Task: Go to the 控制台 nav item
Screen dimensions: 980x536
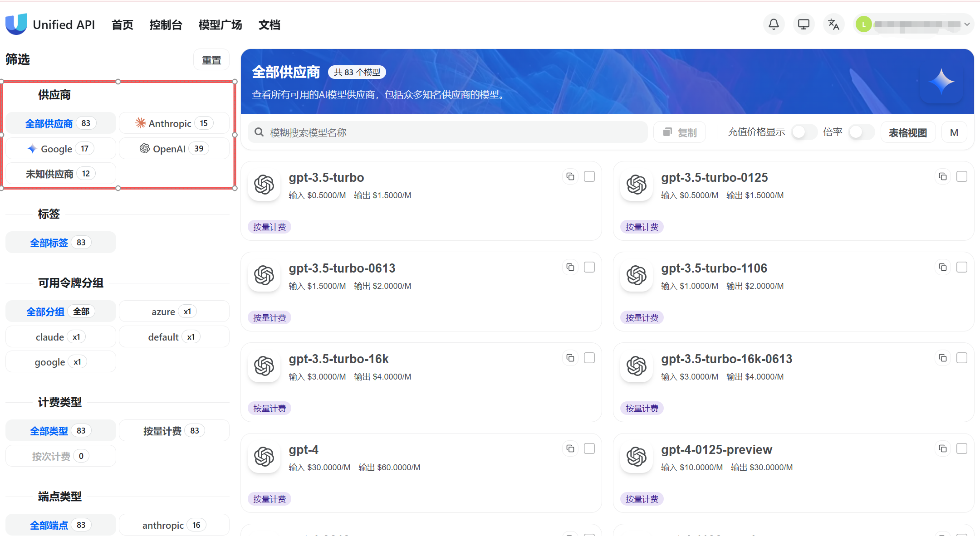Action: 166,25
